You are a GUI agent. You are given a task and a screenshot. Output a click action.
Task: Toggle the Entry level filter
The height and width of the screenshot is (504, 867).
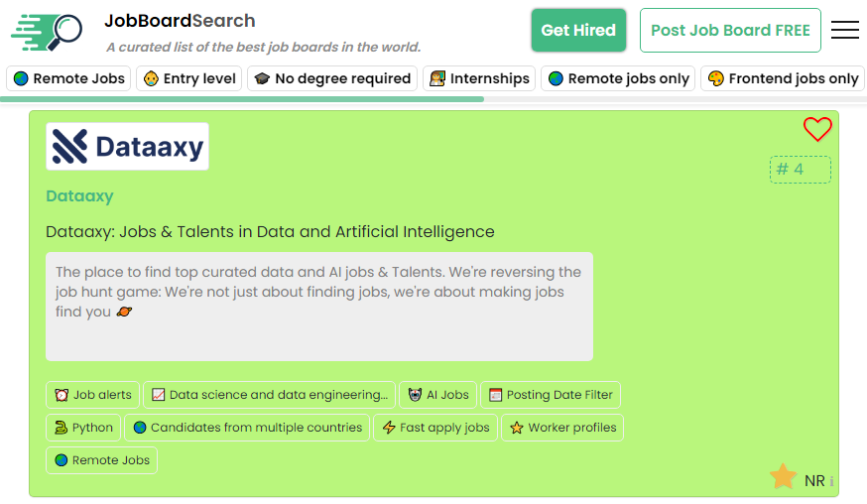(189, 78)
